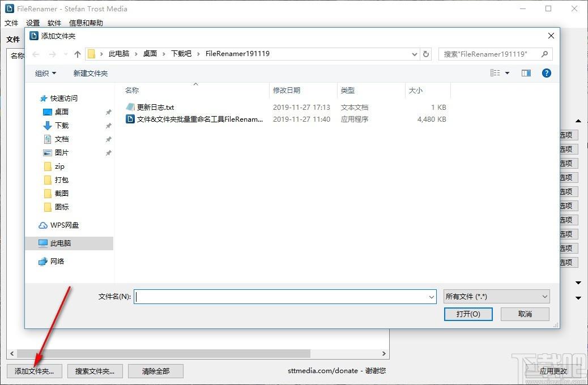Viewport: 588px width, 385px height.
Task: Open the 组织 menu
Action: coord(45,73)
